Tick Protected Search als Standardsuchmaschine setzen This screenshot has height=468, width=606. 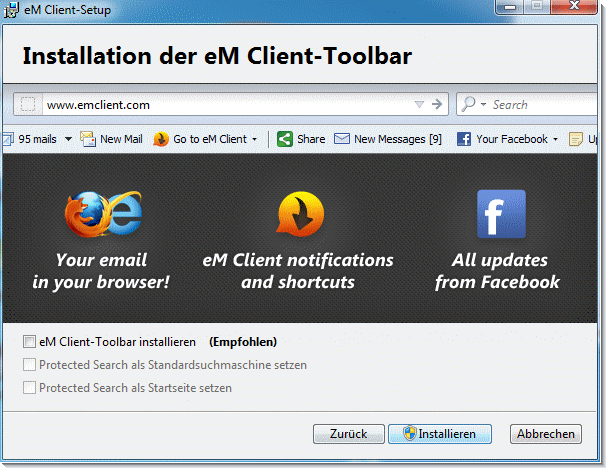coord(29,364)
